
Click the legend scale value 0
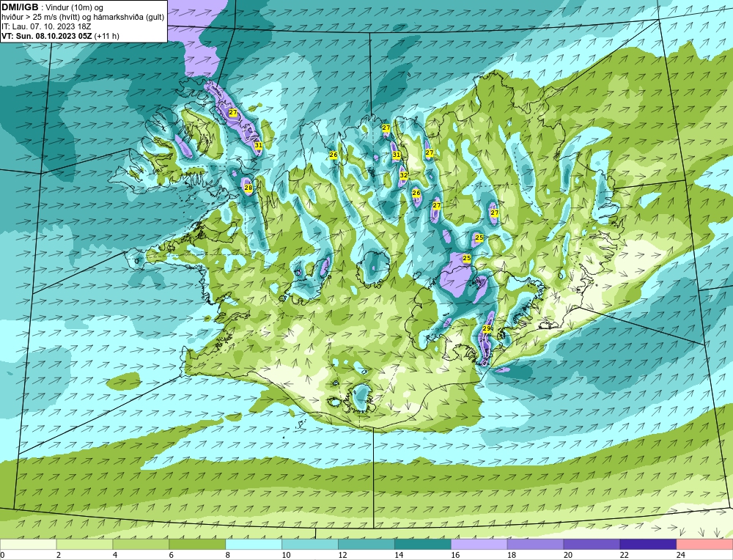click(x=2, y=555)
